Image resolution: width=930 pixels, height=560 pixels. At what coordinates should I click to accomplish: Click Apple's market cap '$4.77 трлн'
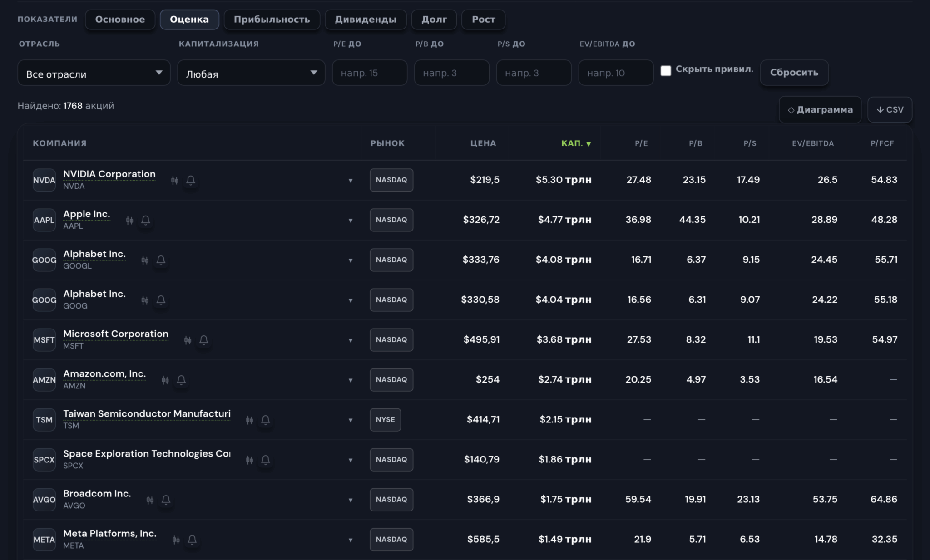tap(565, 220)
